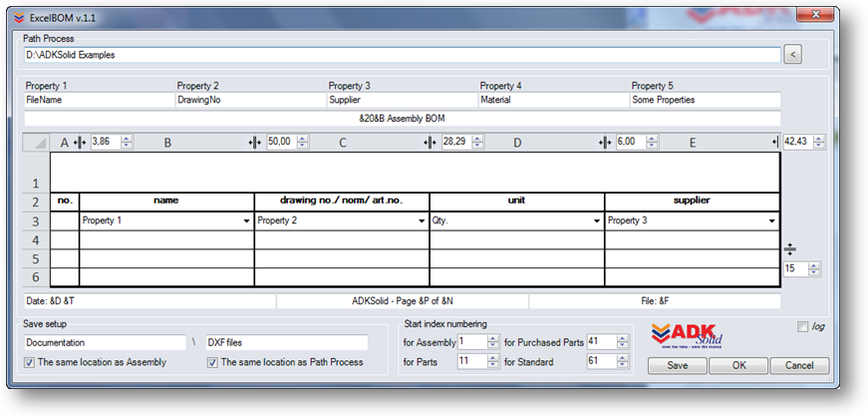Click the Property 1 FileName field
This screenshot has height=417, width=868.
[x=99, y=101]
